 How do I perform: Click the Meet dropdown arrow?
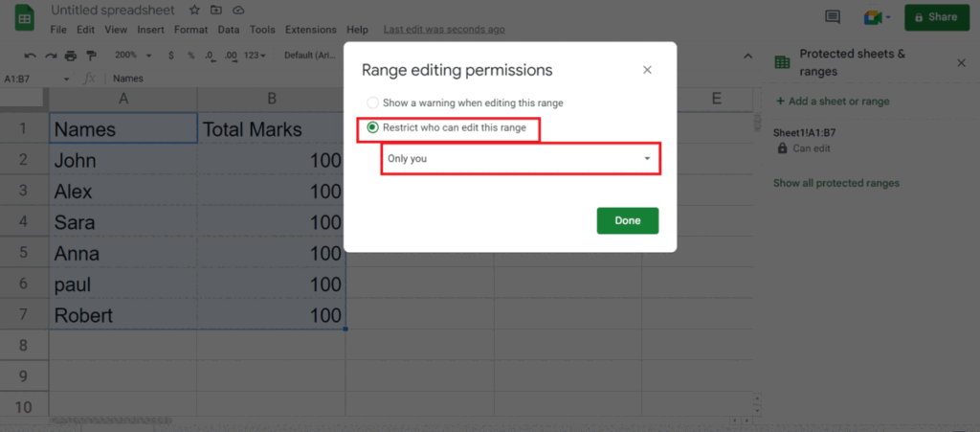click(887, 17)
